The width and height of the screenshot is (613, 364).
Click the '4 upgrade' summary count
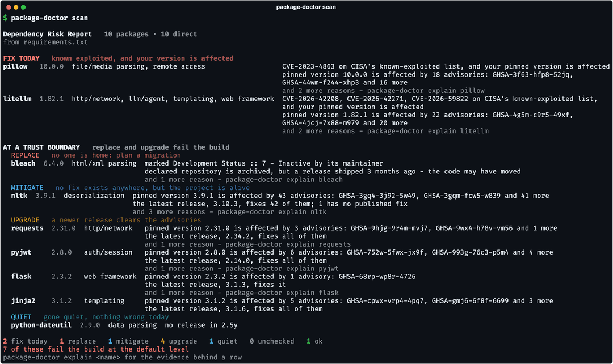click(179, 341)
